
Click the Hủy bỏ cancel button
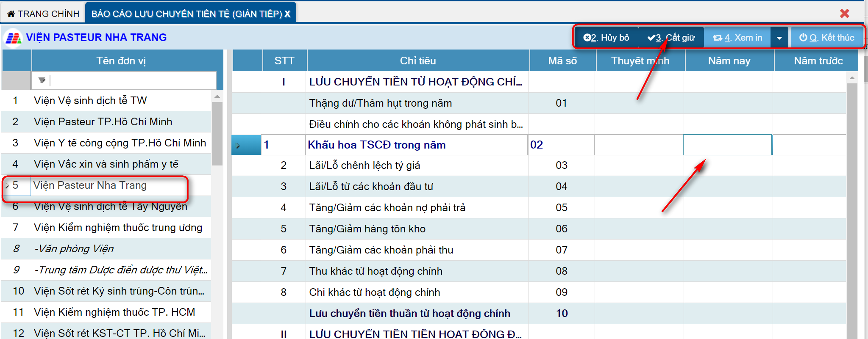pyautogui.click(x=606, y=38)
